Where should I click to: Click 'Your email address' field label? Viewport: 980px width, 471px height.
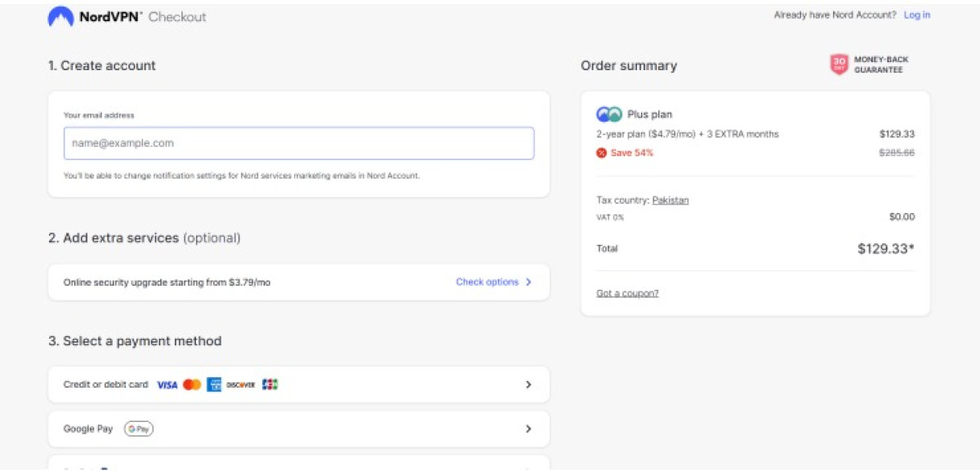click(99, 115)
